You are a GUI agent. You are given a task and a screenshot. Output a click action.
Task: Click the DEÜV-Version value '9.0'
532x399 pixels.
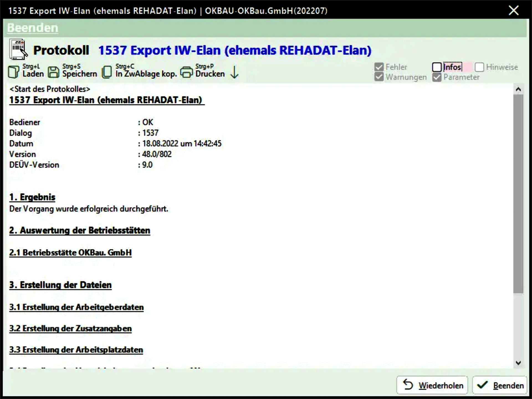pos(147,165)
